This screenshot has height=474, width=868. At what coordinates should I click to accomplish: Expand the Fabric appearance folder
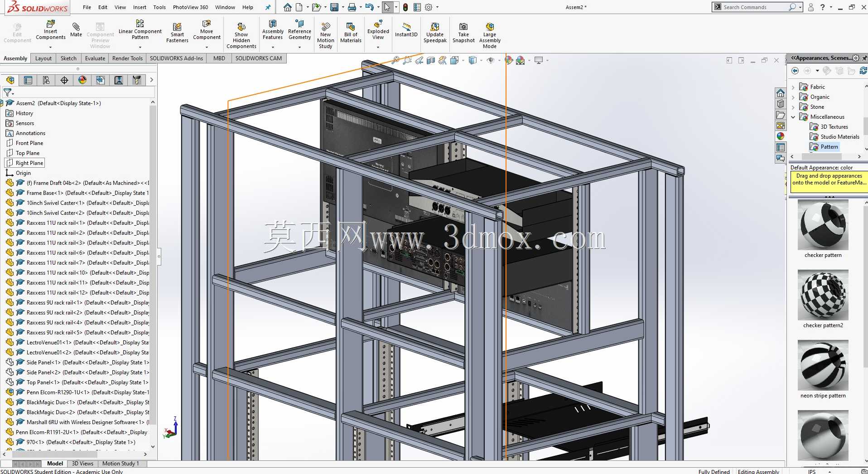(x=793, y=87)
